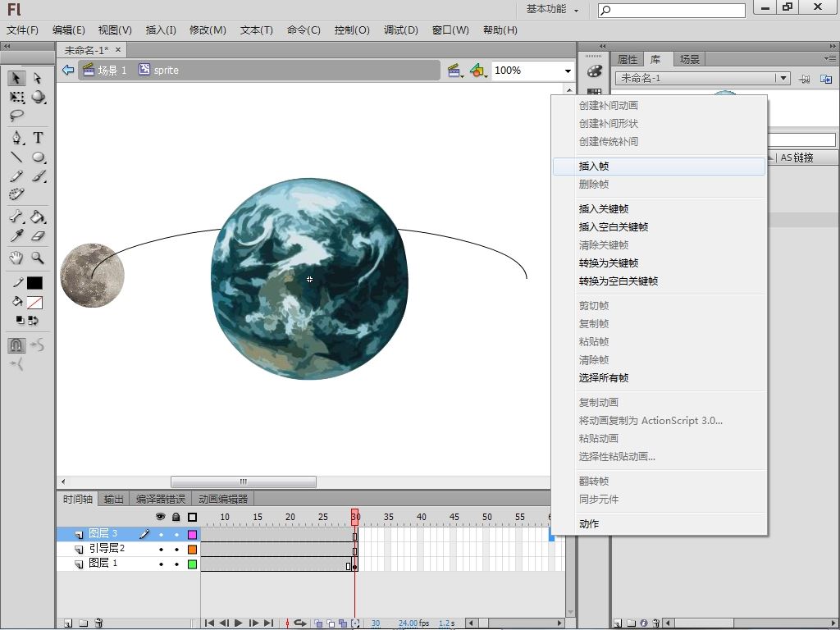Click the search field in title bar
The image size is (840, 630).
click(x=672, y=10)
